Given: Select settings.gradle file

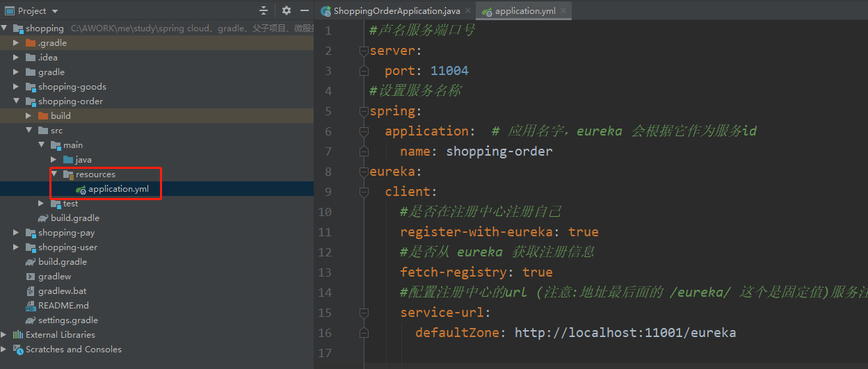Looking at the screenshot, I should 68,320.
